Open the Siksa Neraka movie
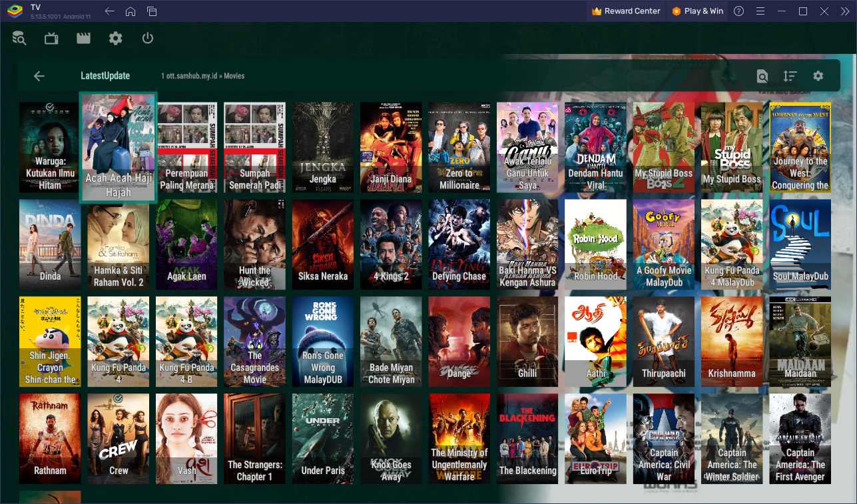857x504 pixels. pyautogui.click(x=323, y=244)
